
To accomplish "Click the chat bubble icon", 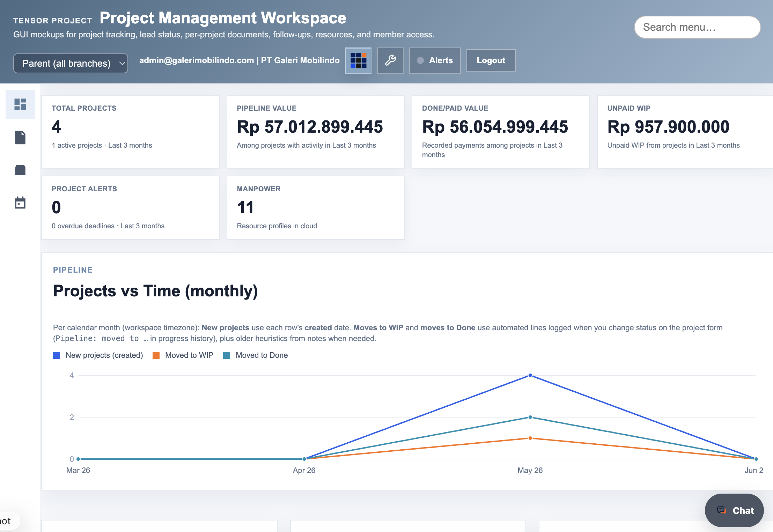I will click(721, 510).
